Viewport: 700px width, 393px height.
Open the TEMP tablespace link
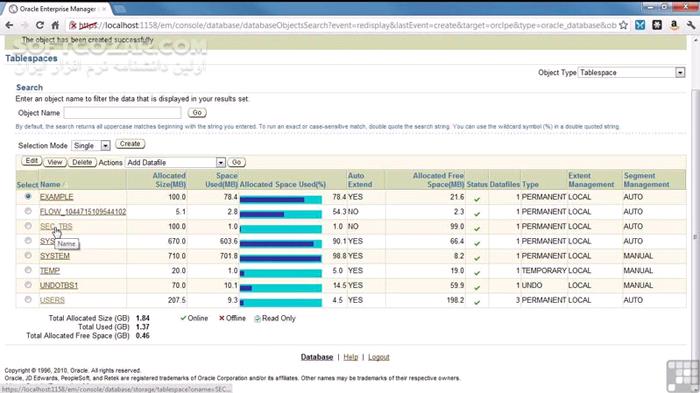50,271
